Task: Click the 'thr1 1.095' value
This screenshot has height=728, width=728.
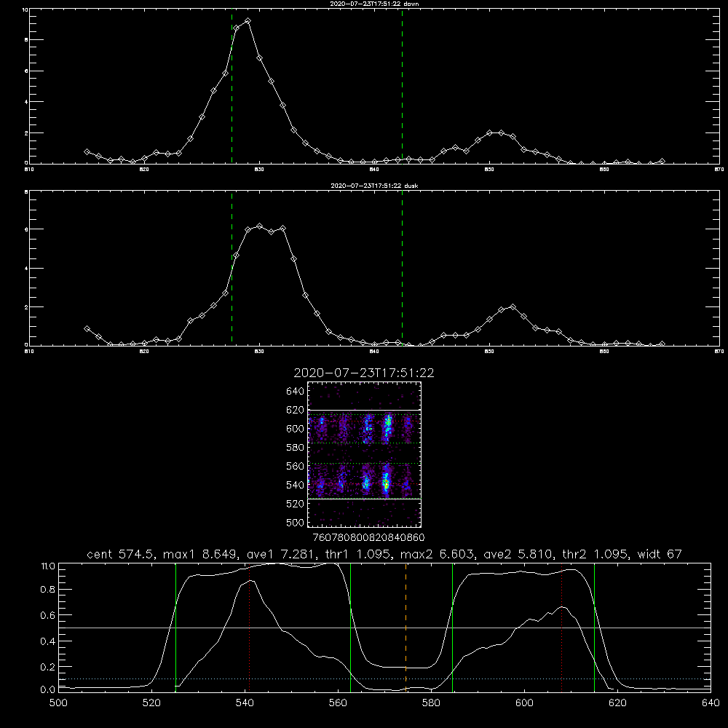Action: 357,554
